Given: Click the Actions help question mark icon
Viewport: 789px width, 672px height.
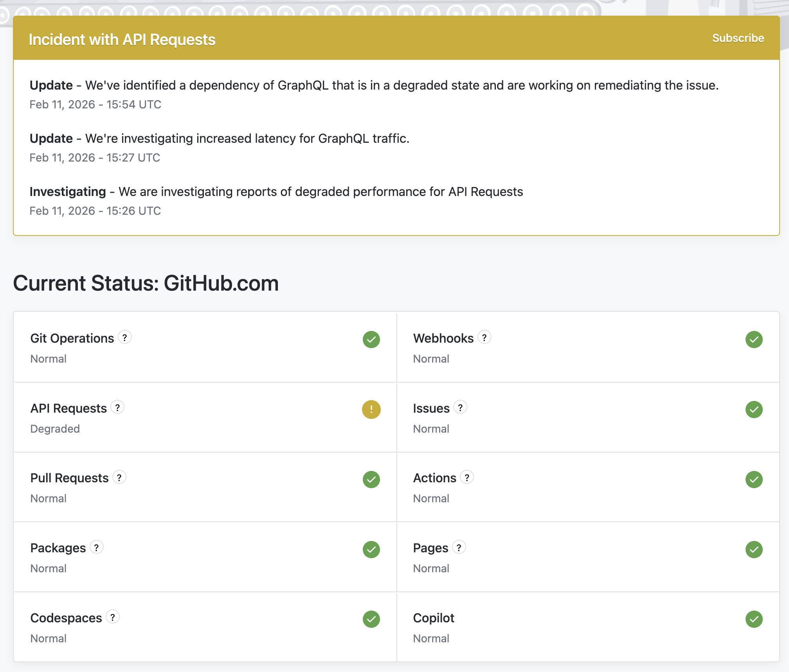Looking at the screenshot, I should coord(467,477).
